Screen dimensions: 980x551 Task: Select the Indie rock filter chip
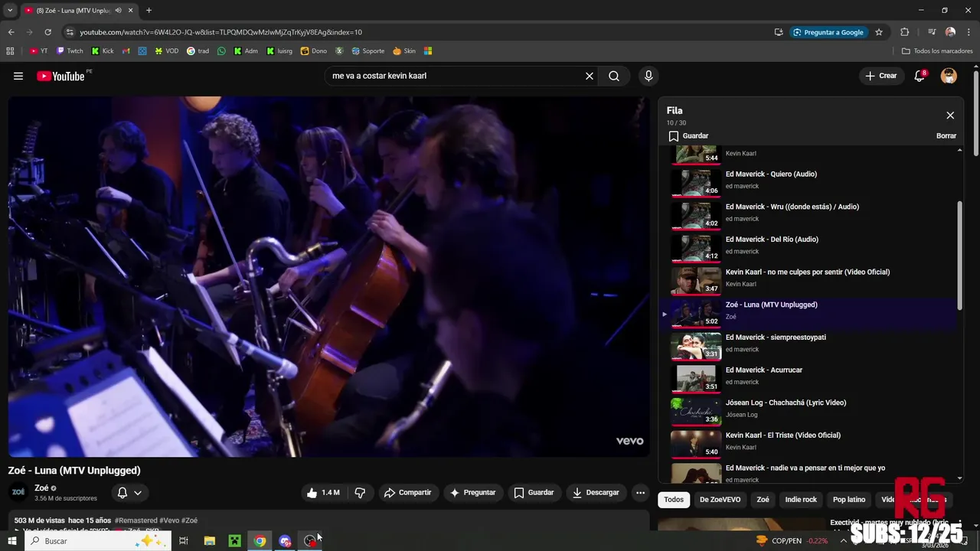coord(801,500)
